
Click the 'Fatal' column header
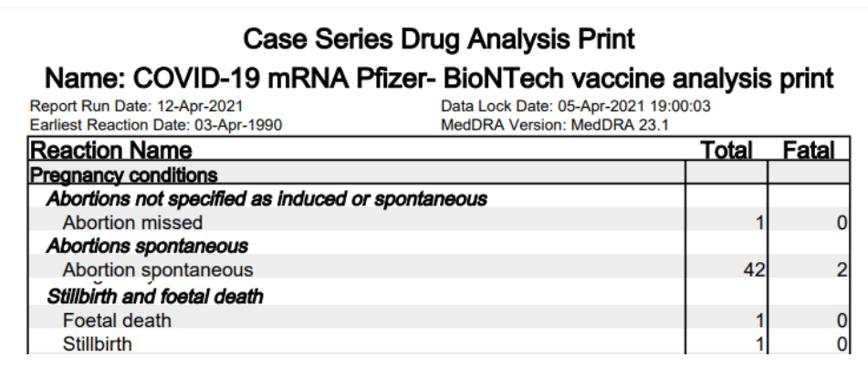[809, 151]
